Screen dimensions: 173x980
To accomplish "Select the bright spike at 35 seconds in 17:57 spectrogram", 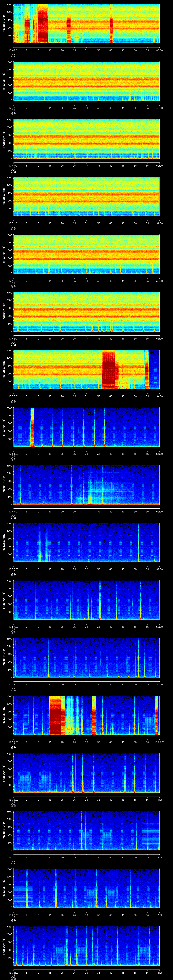I will pyautogui.click(x=100, y=600).
